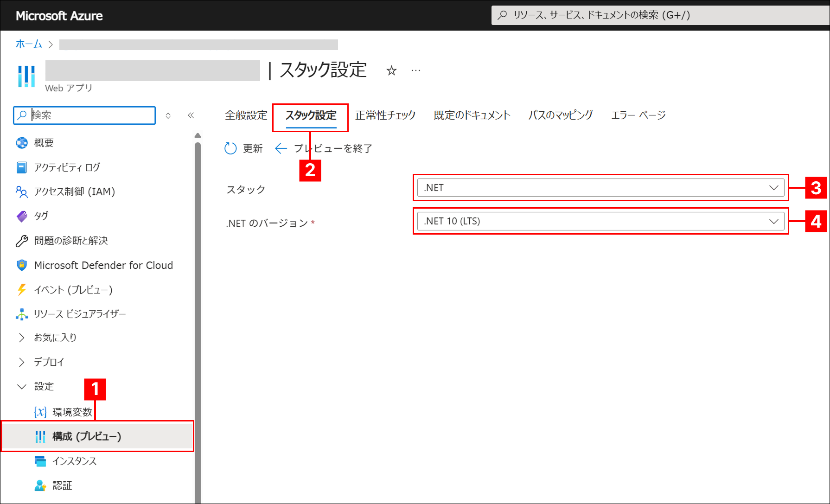Select the スタック設定 tab
This screenshot has width=830, height=504.
coord(311,115)
